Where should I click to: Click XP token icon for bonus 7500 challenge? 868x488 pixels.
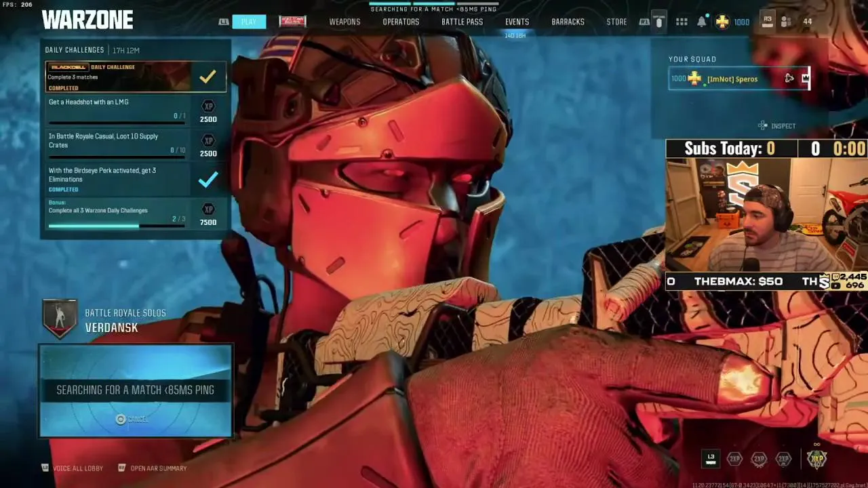(208, 209)
